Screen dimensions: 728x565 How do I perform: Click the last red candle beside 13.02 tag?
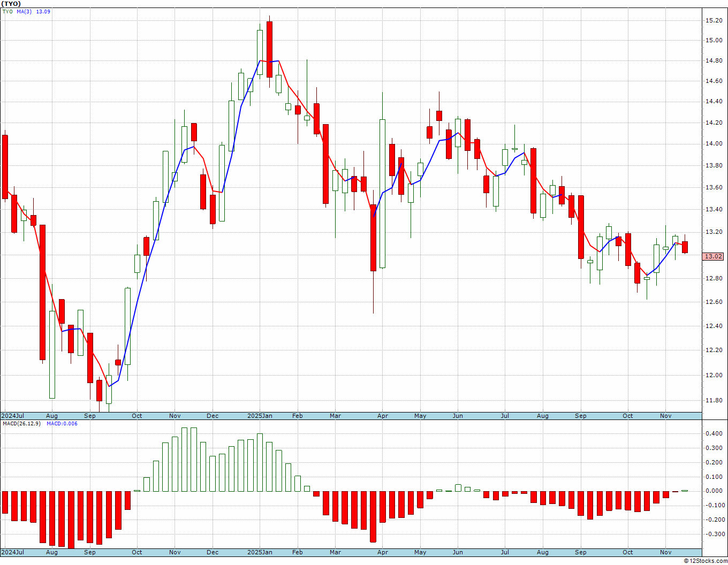click(685, 247)
